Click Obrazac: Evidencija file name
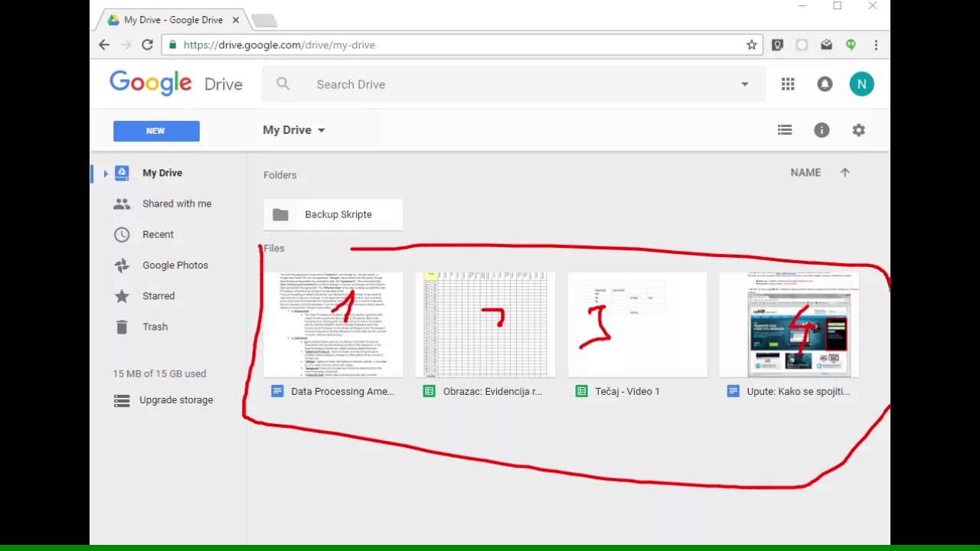980x551 pixels. (492, 391)
